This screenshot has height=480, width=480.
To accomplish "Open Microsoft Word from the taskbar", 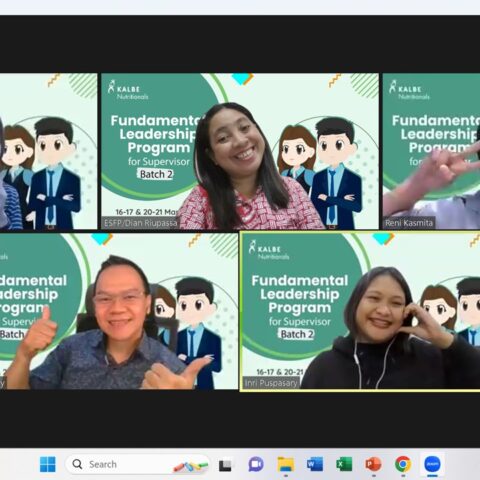I will click(315, 464).
